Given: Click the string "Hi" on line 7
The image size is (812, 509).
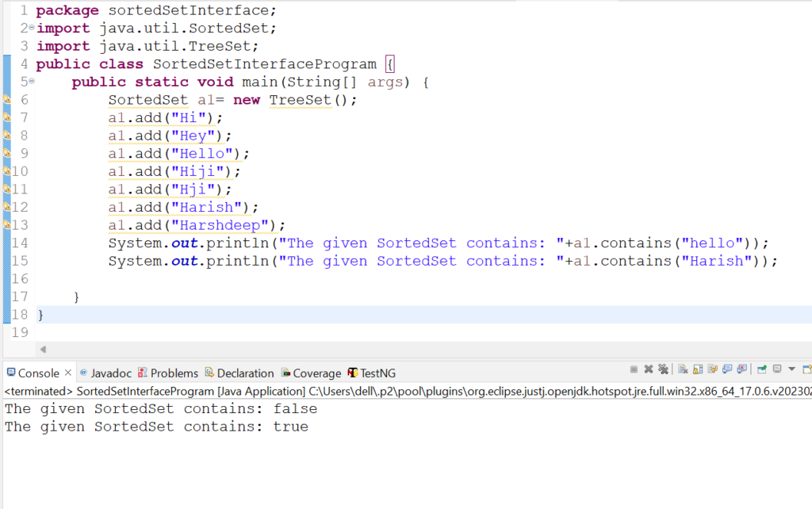Looking at the screenshot, I should [x=189, y=117].
